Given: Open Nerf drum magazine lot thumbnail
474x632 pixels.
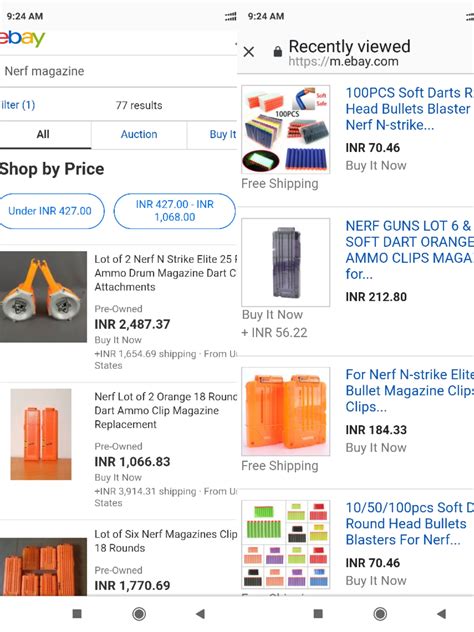Looking at the screenshot, I should tap(43, 297).
